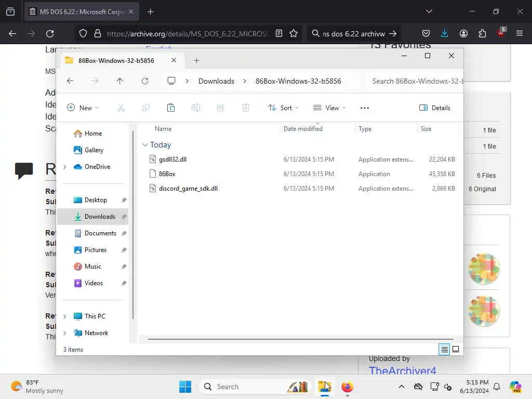Select the 86Box application file
The image size is (532, 399).
coord(167,174)
